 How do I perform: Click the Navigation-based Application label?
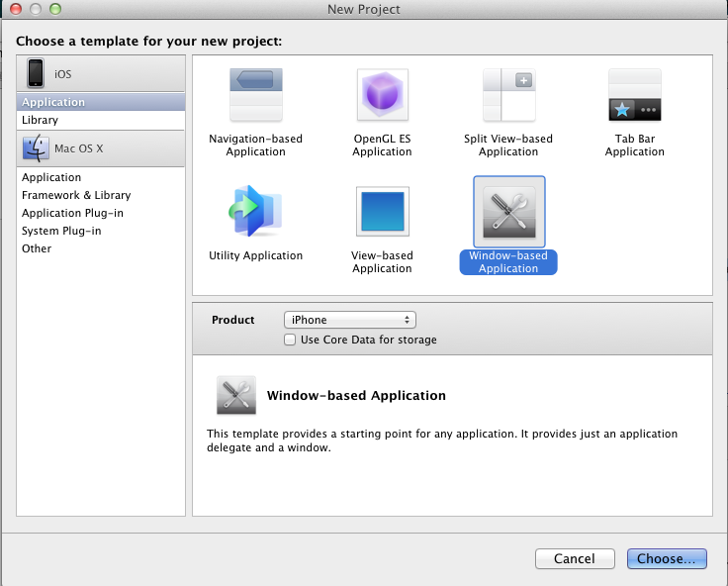(256, 145)
